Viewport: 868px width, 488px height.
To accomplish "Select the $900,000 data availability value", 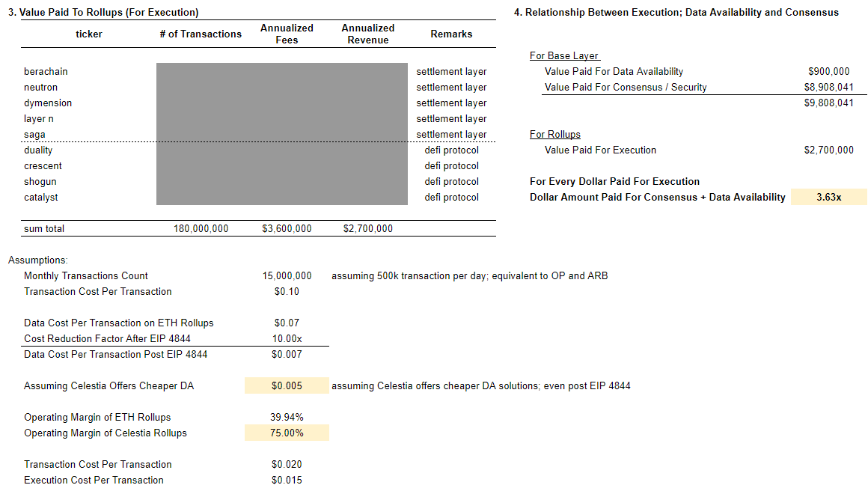I will click(828, 71).
